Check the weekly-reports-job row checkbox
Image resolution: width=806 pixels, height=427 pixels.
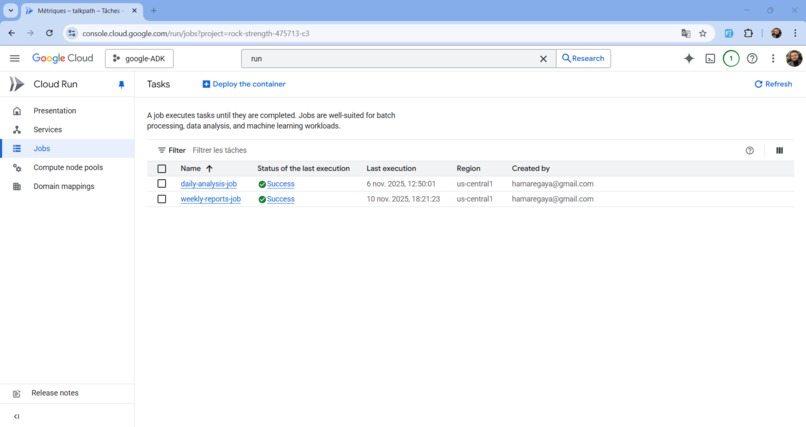[162, 199]
